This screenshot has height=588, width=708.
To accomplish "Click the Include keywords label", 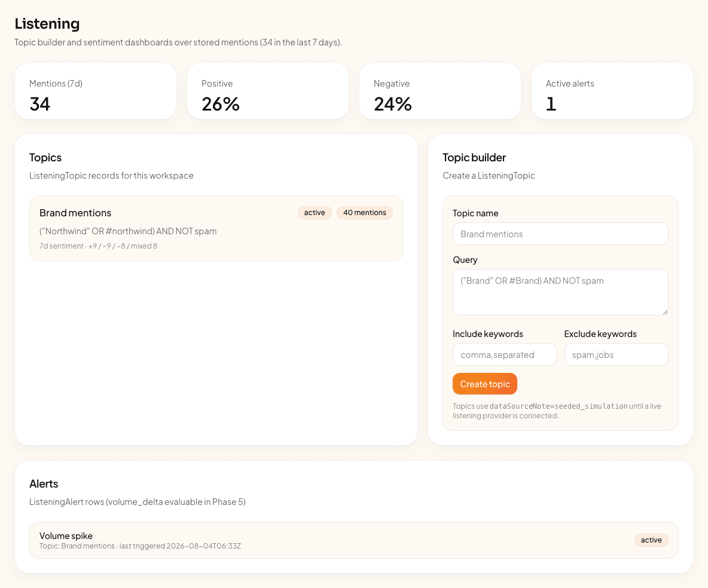I will 488,334.
